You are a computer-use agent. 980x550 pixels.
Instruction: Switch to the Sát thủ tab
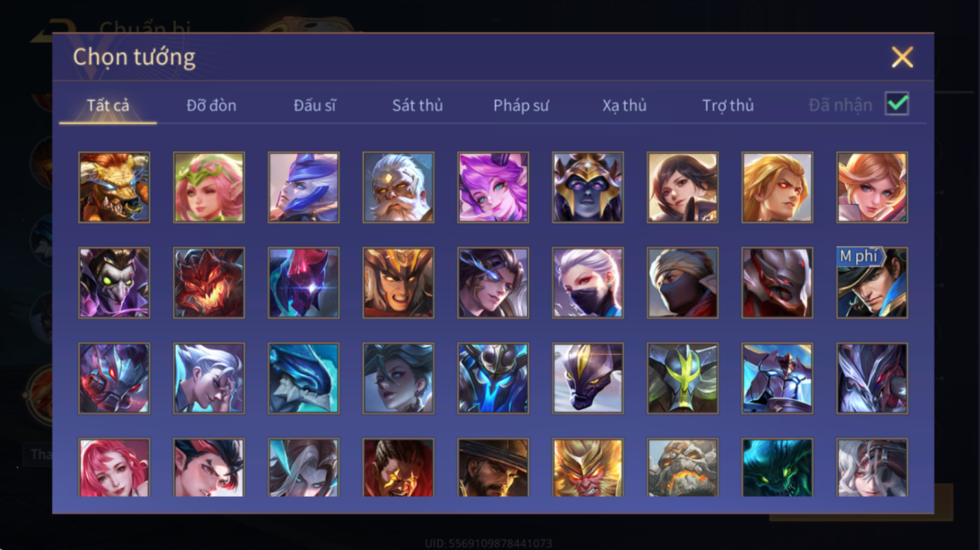tap(417, 105)
